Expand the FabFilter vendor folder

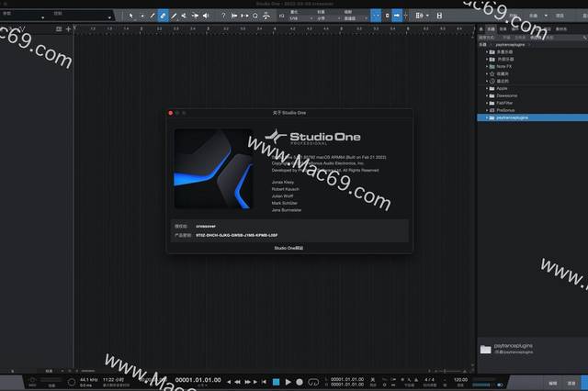click(x=488, y=103)
